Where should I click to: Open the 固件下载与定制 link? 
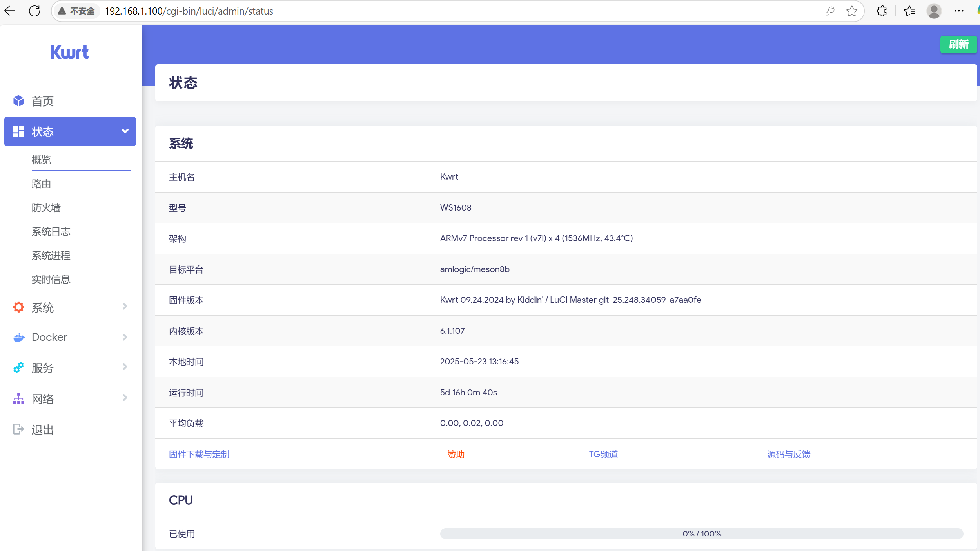[x=199, y=454]
